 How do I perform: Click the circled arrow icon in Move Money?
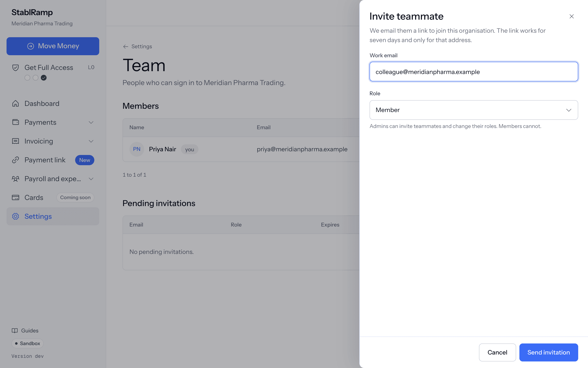click(x=30, y=46)
